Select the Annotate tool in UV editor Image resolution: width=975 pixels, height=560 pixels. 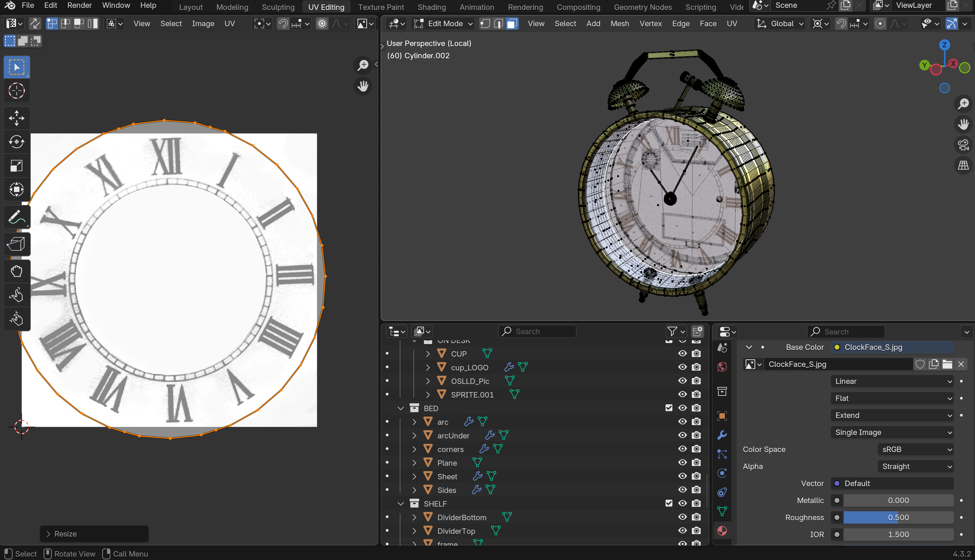[17, 217]
